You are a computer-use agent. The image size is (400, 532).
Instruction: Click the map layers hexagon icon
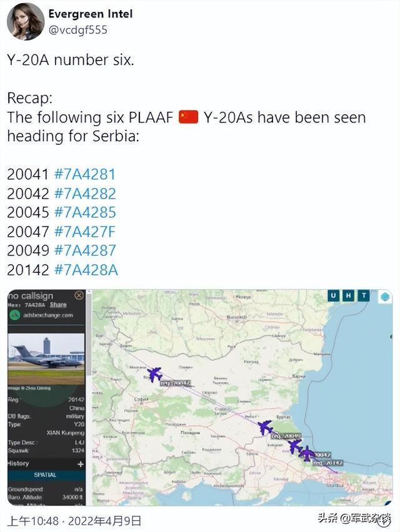click(x=385, y=297)
